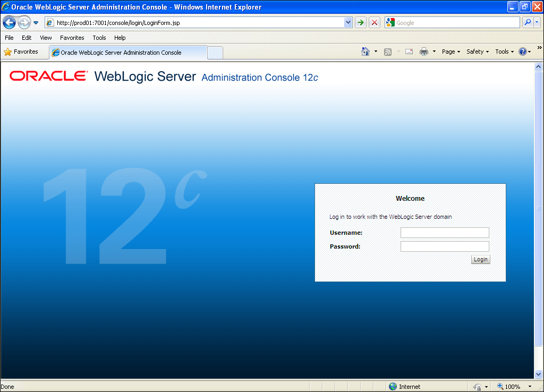The height and width of the screenshot is (392, 544).
Task: Click the browser Forward arrow button
Action: coord(24,23)
